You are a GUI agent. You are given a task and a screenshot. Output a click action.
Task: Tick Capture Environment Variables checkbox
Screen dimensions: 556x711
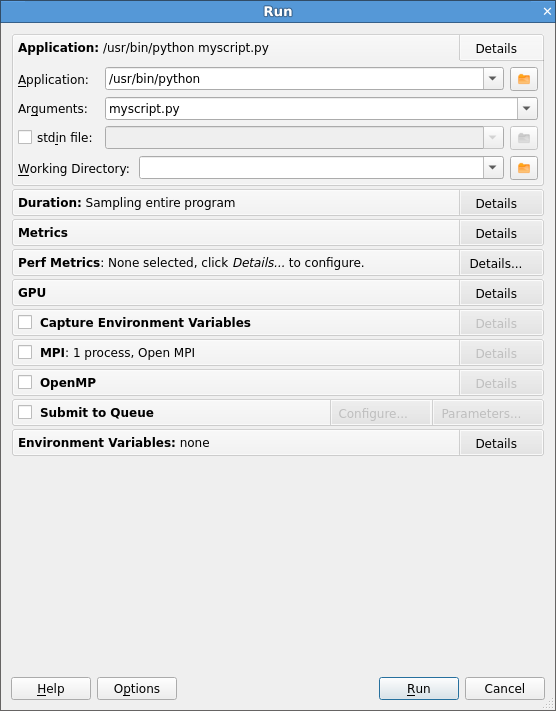click(25, 322)
